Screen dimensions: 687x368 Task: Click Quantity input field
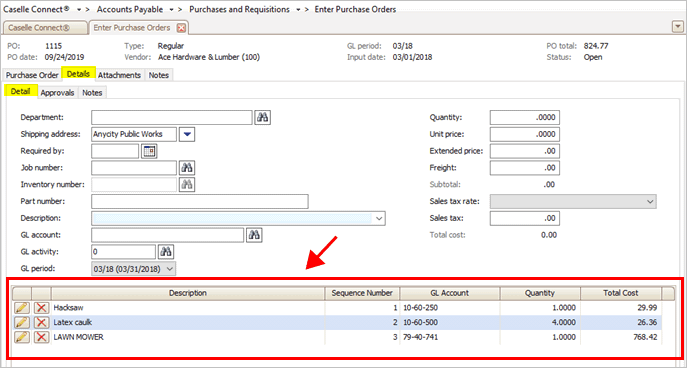[x=525, y=117]
